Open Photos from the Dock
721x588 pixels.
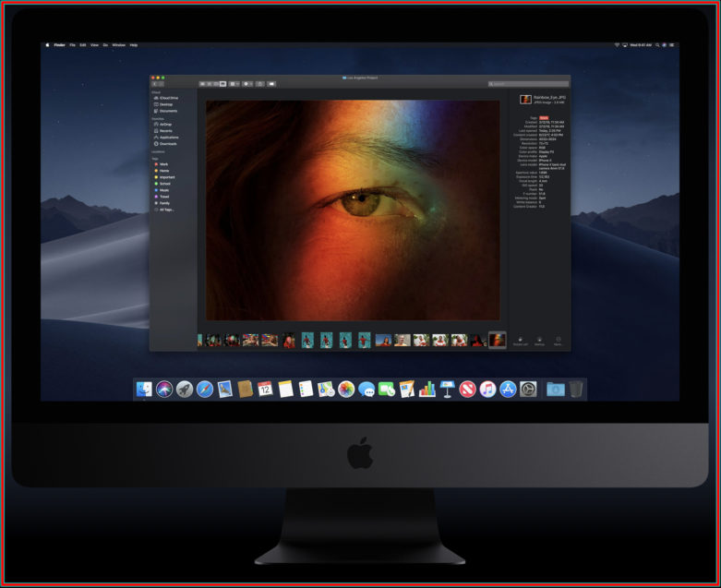point(346,390)
